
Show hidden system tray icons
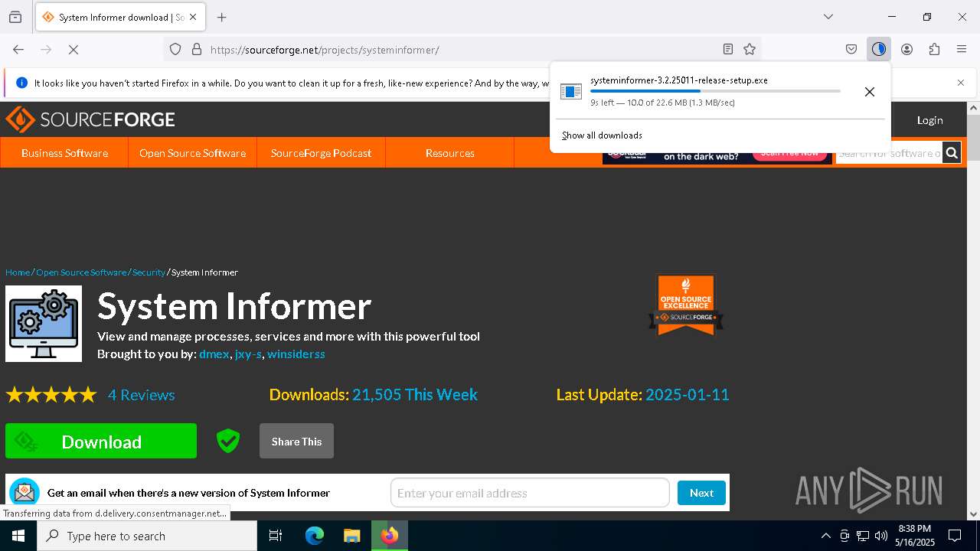[825, 536]
